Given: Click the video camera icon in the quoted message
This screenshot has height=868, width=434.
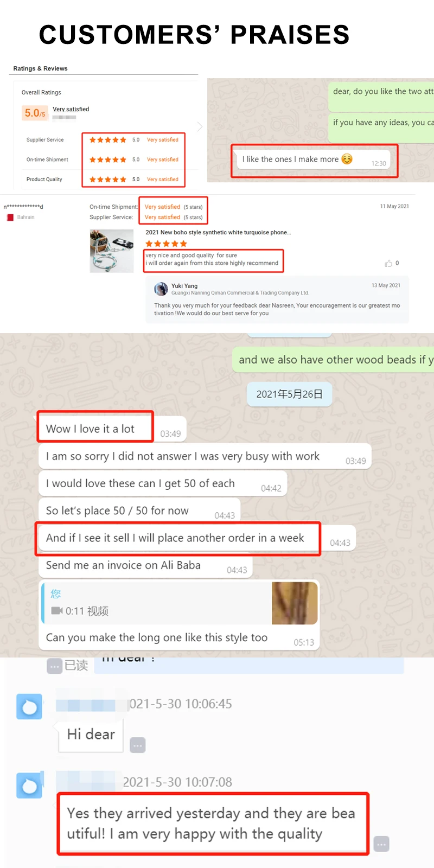Looking at the screenshot, I should 57,611.
